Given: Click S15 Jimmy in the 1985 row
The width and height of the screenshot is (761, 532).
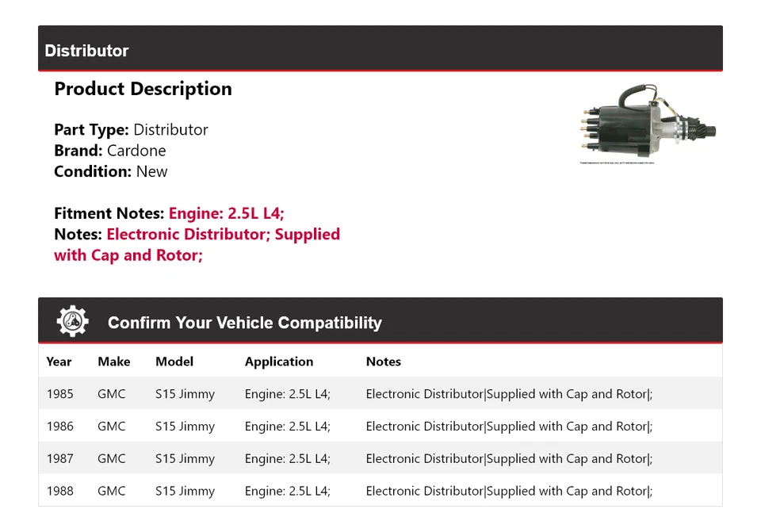Looking at the screenshot, I should [185, 394].
